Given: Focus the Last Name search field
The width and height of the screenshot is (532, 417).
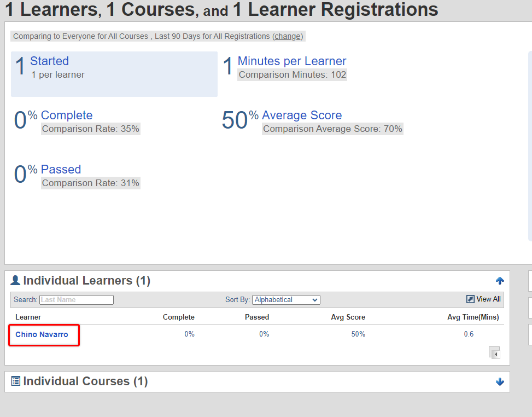Looking at the screenshot, I should [x=77, y=299].
